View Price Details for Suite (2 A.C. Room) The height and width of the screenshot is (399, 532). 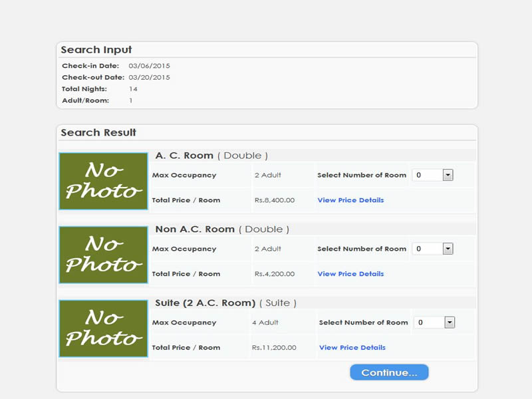[x=352, y=347]
